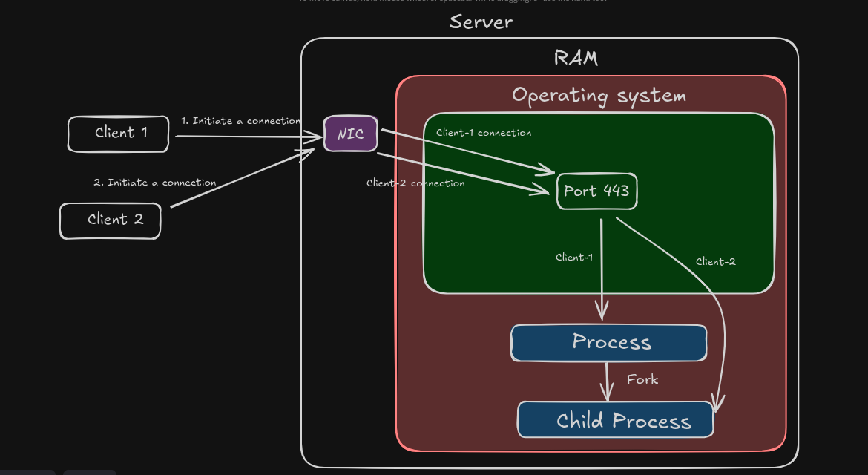
Task: Click the 'Client-1 connection' text label
Action: click(x=484, y=133)
